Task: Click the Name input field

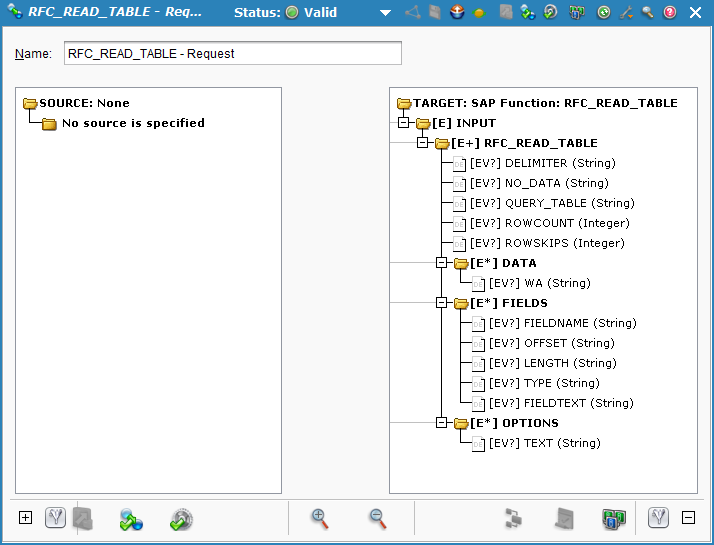Action: tap(232, 53)
